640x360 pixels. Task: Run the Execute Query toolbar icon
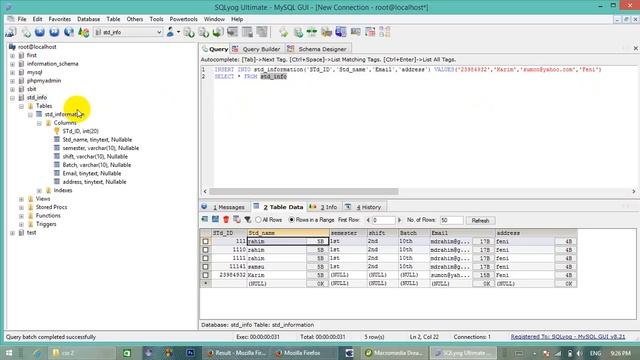(40, 32)
